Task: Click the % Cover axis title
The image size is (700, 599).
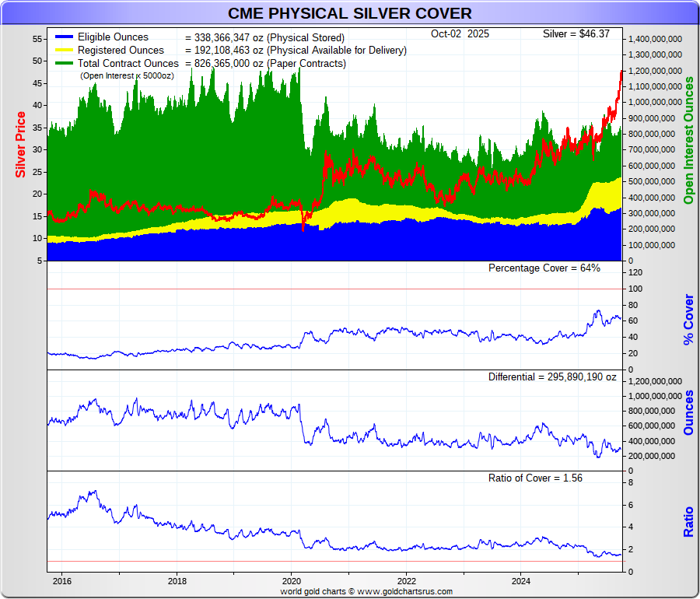Action: coord(689,319)
